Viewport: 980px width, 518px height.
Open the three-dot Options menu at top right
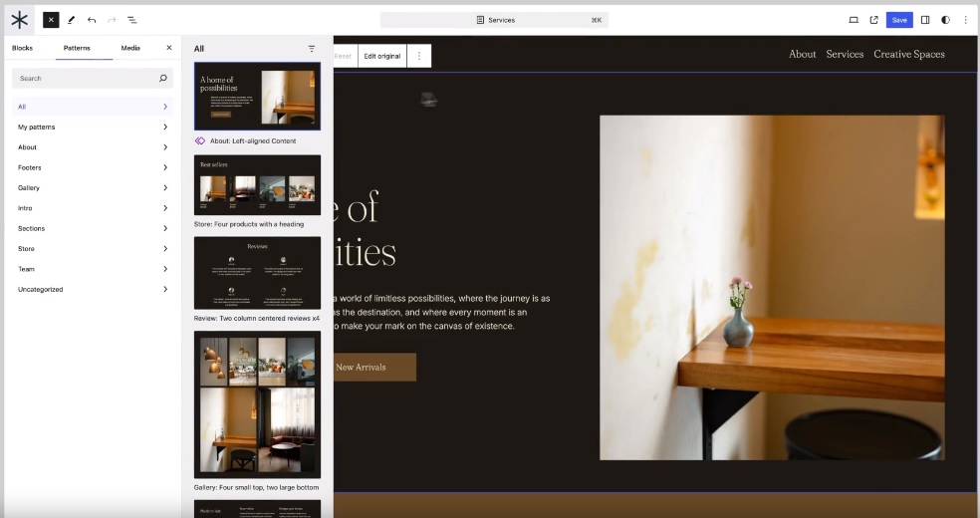pos(965,20)
